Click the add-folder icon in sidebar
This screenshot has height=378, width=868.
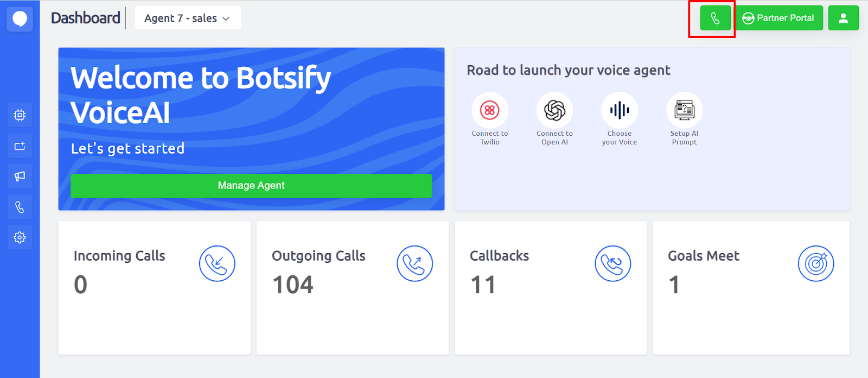click(x=20, y=146)
